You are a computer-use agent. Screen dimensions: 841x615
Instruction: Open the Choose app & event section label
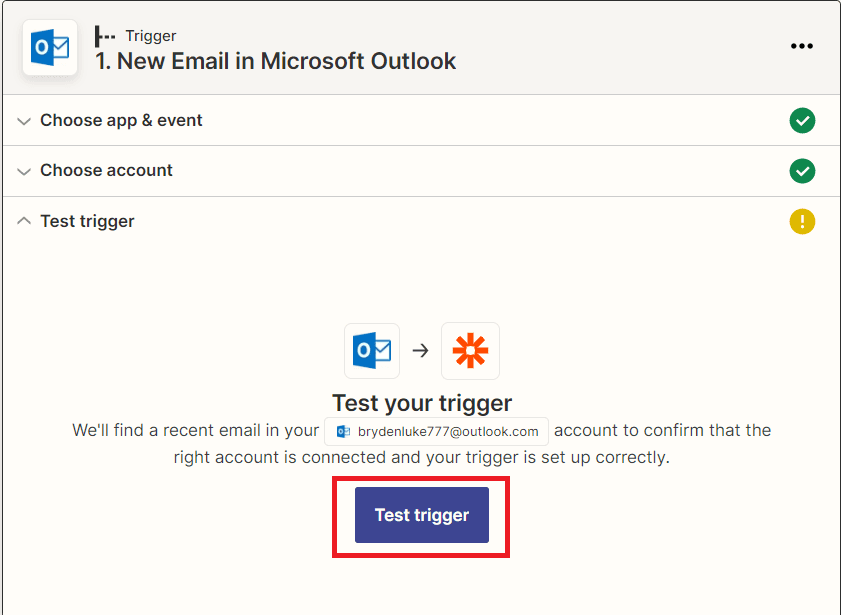pyautogui.click(x=121, y=121)
